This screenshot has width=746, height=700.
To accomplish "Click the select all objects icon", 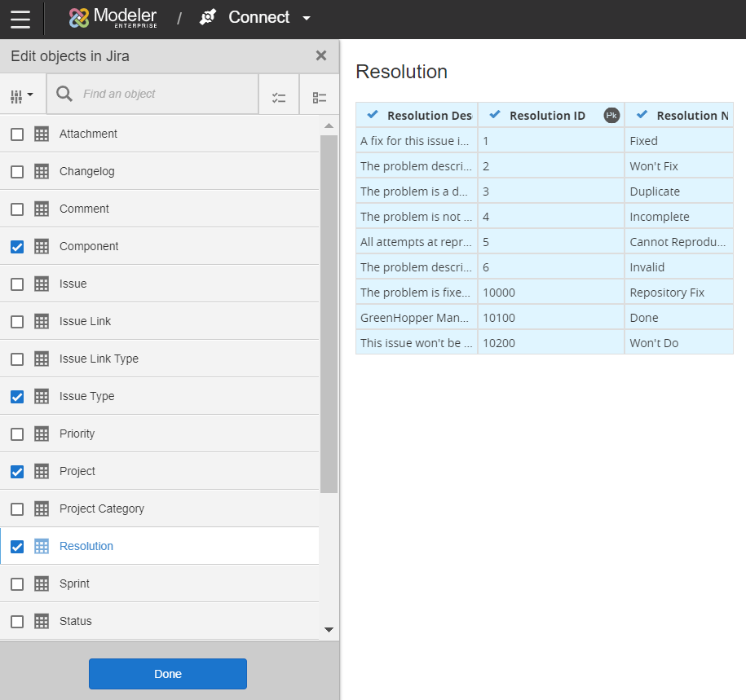I will 279,97.
